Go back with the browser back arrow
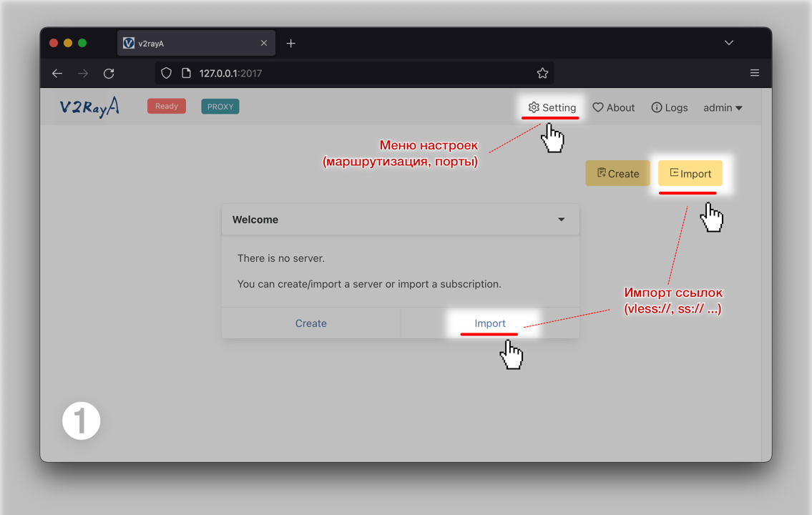The width and height of the screenshot is (812, 515). pyautogui.click(x=57, y=73)
